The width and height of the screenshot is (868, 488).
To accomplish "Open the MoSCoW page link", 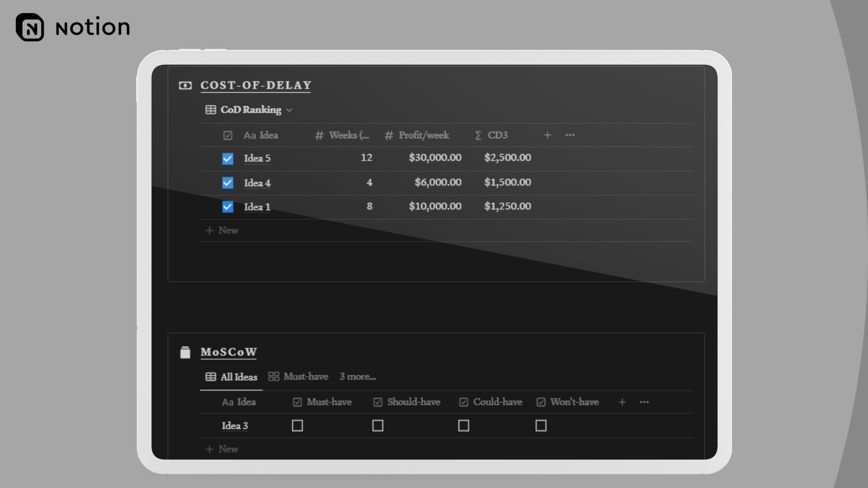I will [229, 352].
